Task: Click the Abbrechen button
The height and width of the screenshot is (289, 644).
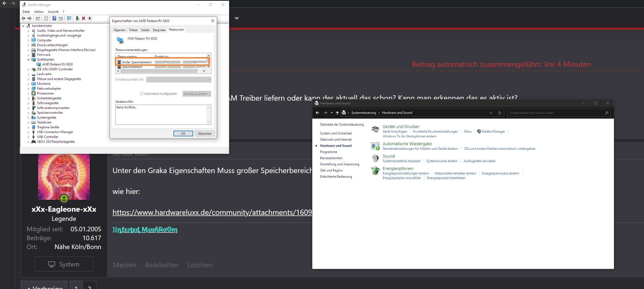Action: tap(205, 134)
